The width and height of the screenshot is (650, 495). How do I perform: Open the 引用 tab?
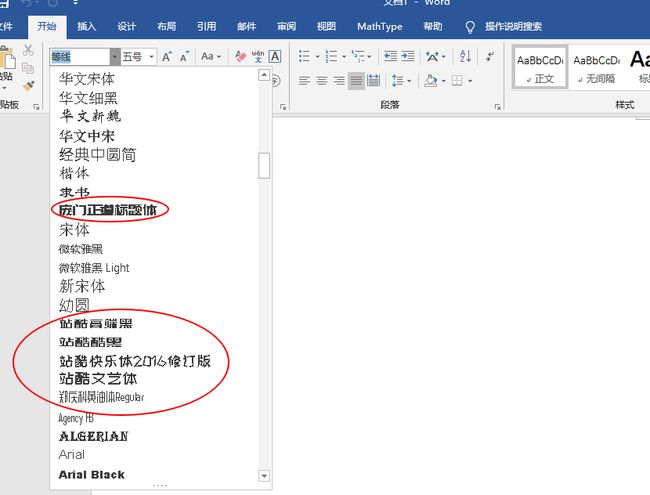[206, 27]
